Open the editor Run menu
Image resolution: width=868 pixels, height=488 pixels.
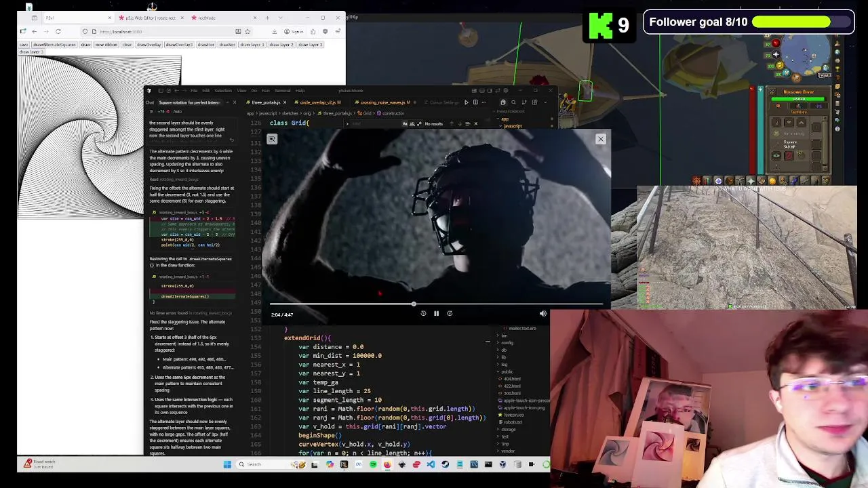tap(266, 91)
